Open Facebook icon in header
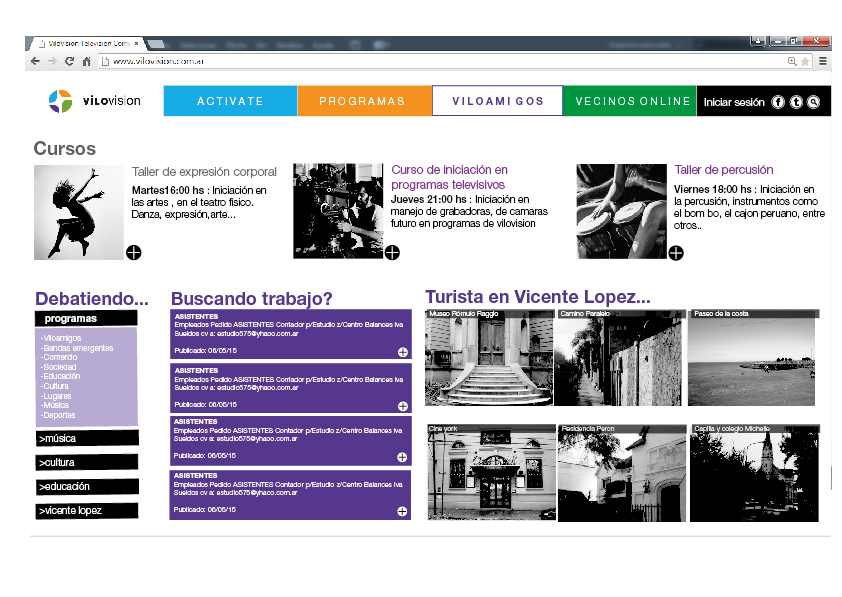Image resolution: width=842 pixels, height=597 pixels. tap(779, 102)
